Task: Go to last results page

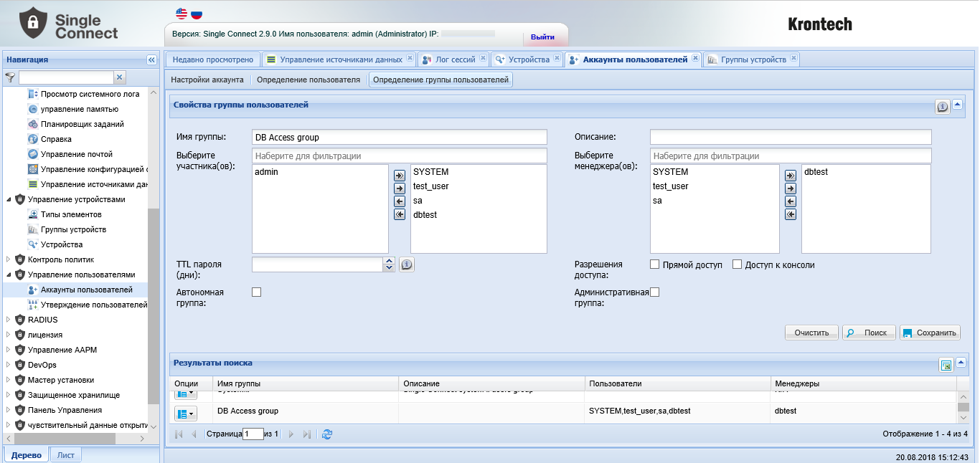Action: [x=307, y=434]
